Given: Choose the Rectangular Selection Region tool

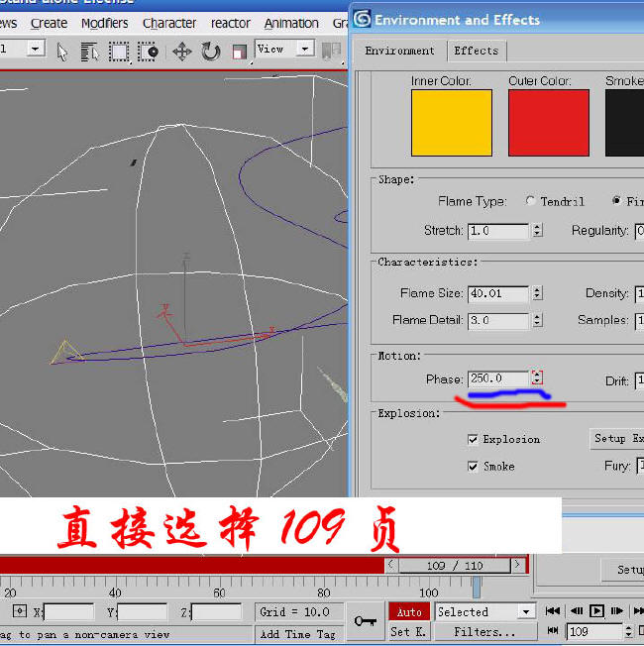Looking at the screenshot, I should click(119, 51).
